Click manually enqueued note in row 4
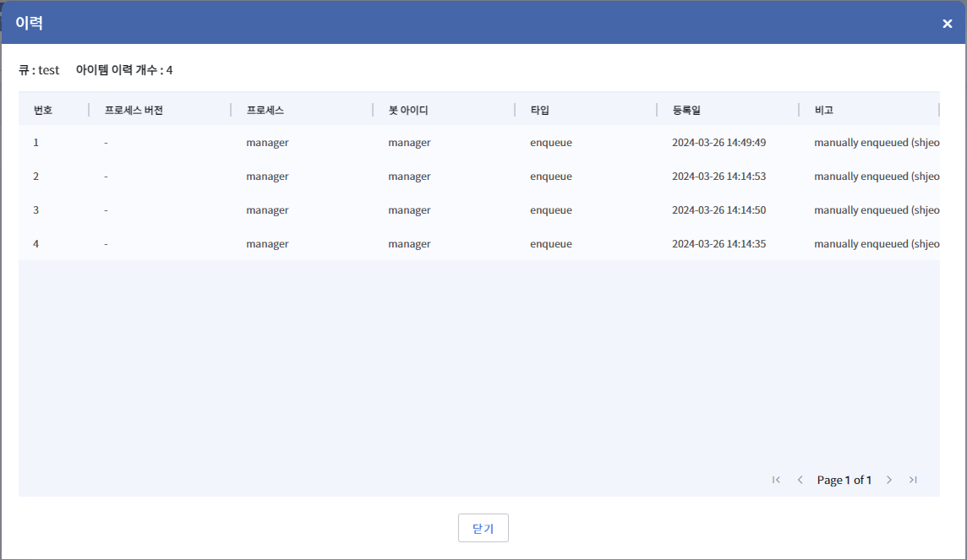 (x=877, y=245)
